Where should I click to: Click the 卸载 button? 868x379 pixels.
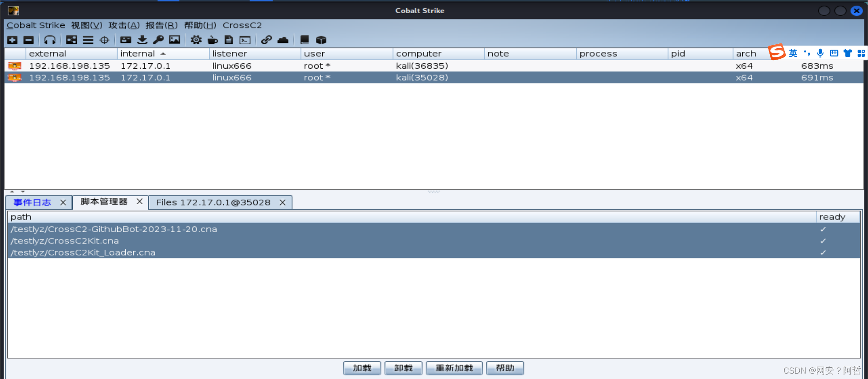click(x=403, y=368)
